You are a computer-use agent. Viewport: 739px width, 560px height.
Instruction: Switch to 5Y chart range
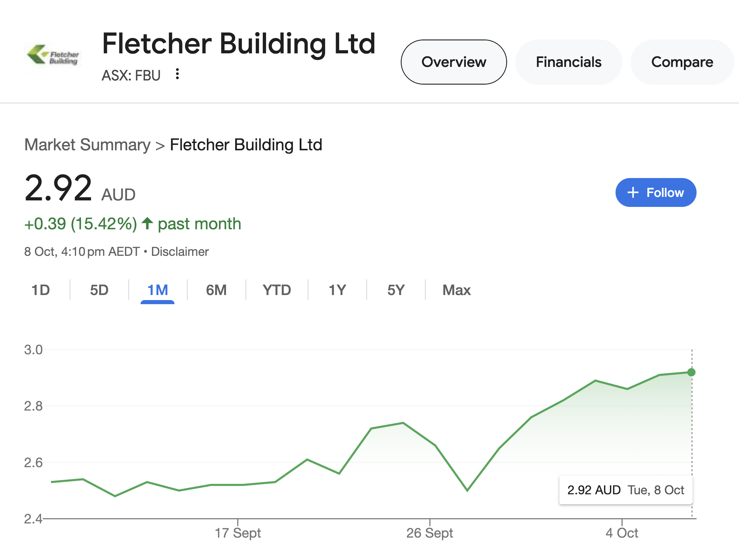(x=396, y=290)
